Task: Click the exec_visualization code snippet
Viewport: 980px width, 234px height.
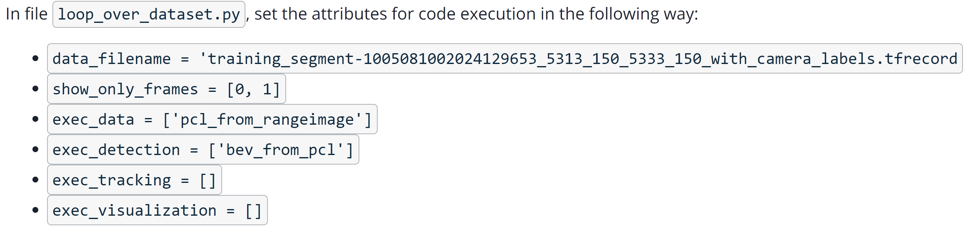Action: point(157,210)
